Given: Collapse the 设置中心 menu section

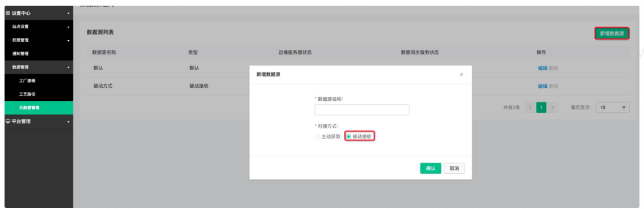Looking at the screenshot, I should coord(69,14).
